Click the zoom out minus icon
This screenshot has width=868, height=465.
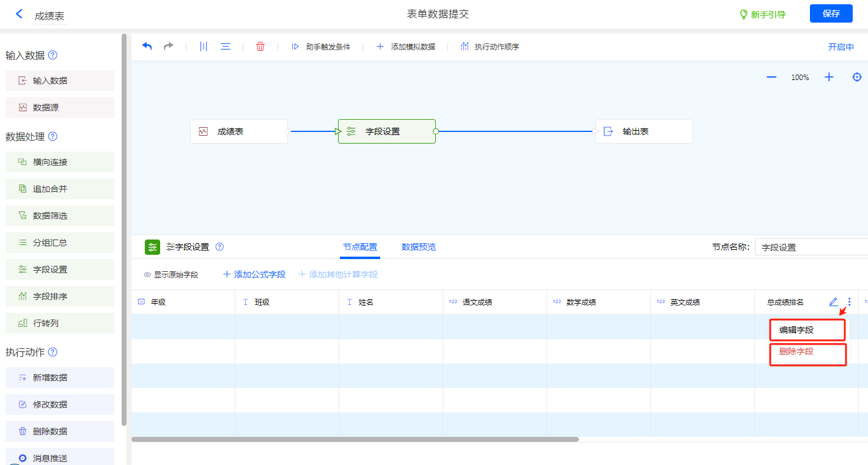tap(771, 77)
